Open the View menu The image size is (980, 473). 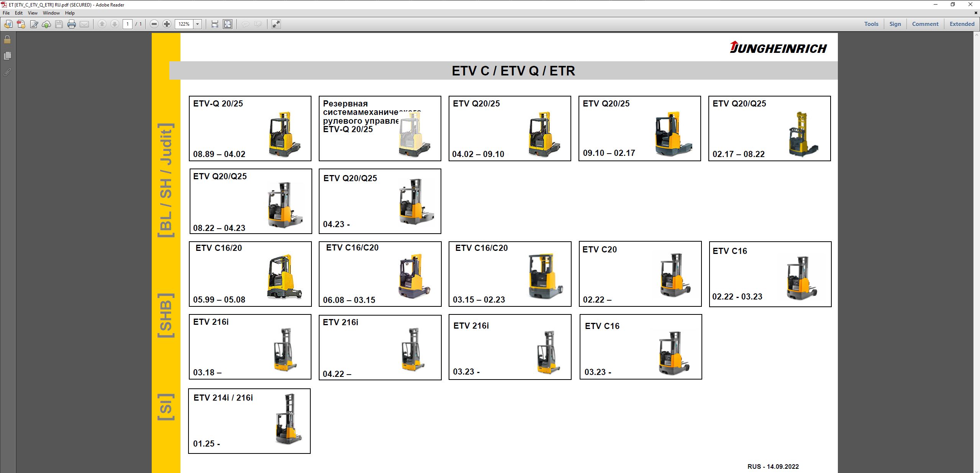coord(33,13)
